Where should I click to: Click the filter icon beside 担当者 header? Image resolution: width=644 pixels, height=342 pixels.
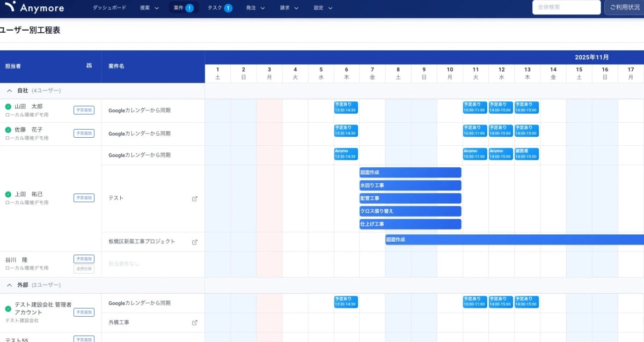[x=89, y=65]
